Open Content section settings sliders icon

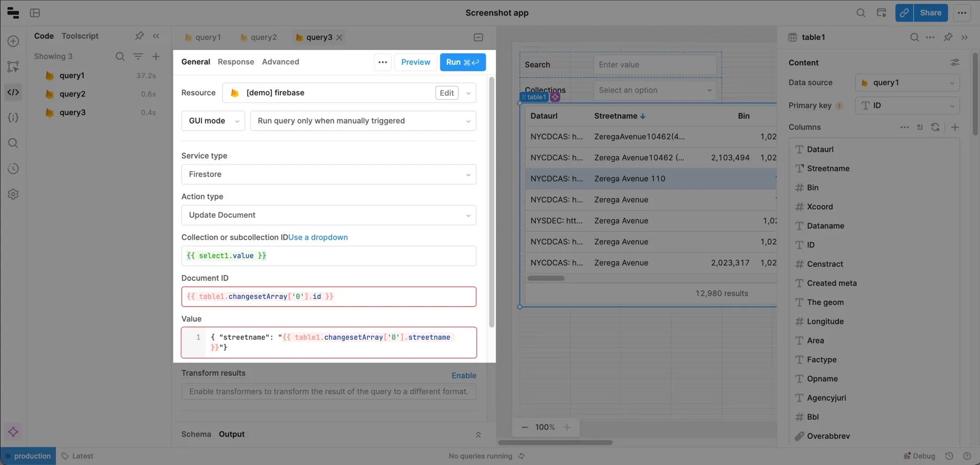(954, 63)
